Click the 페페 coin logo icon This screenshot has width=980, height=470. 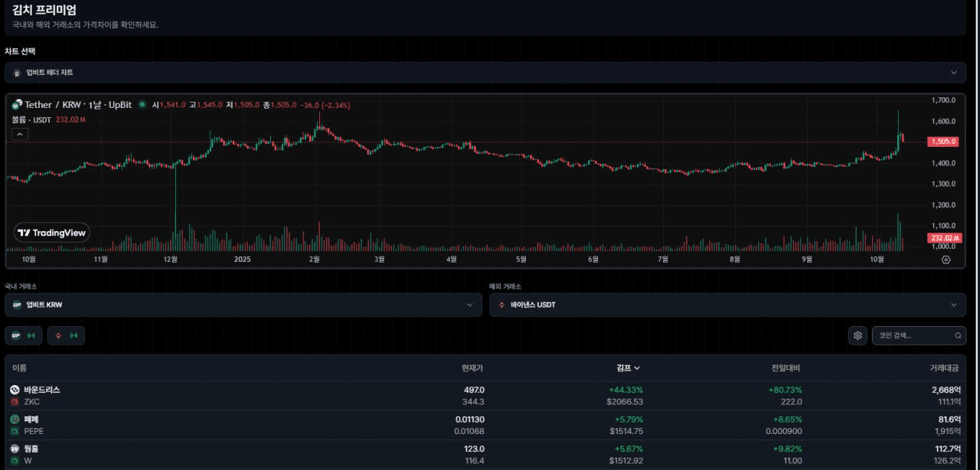click(x=15, y=419)
